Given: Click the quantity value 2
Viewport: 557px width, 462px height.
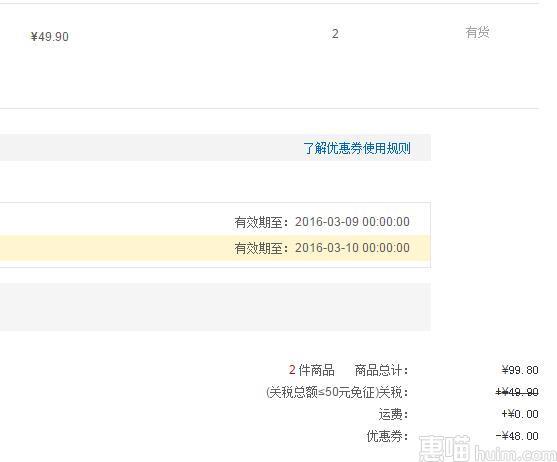Looking at the screenshot, I should pos(335,34).
